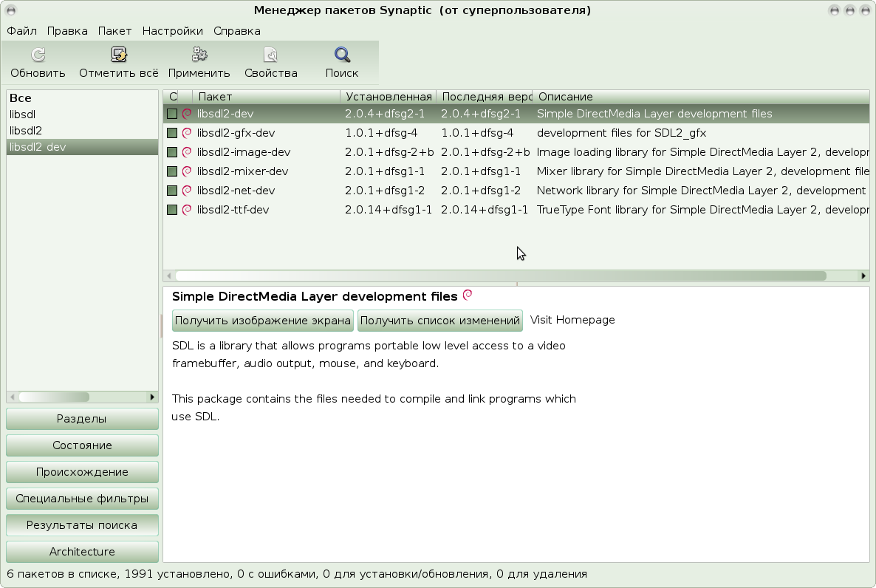Screen dimensions: 876x588
Task: Sort by Пакет column header
Action: (267, 97)
